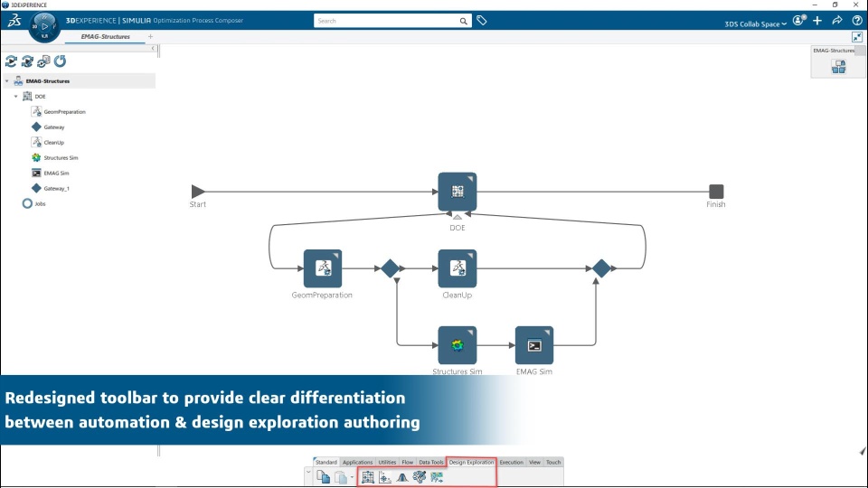Click the CleanUp node on canvas
Viewport: 868px width, 488px height.
(x=458, y=268)
